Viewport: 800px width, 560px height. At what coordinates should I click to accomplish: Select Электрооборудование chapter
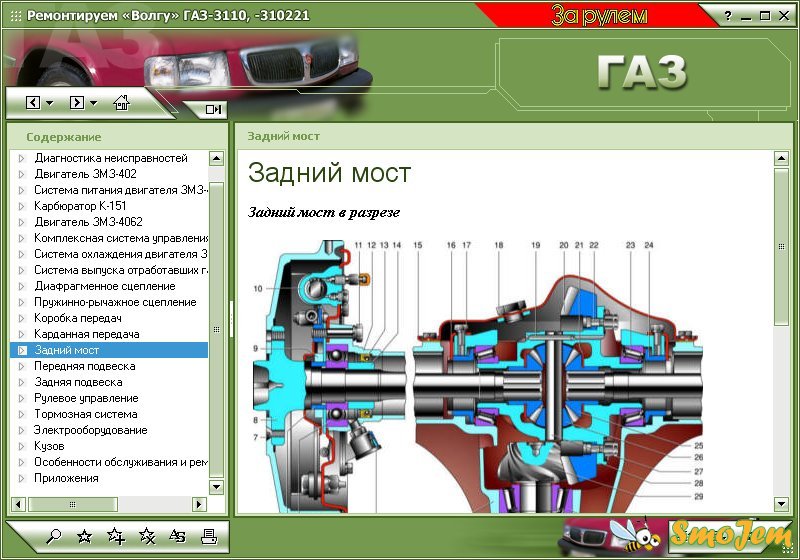click(91, 430)
